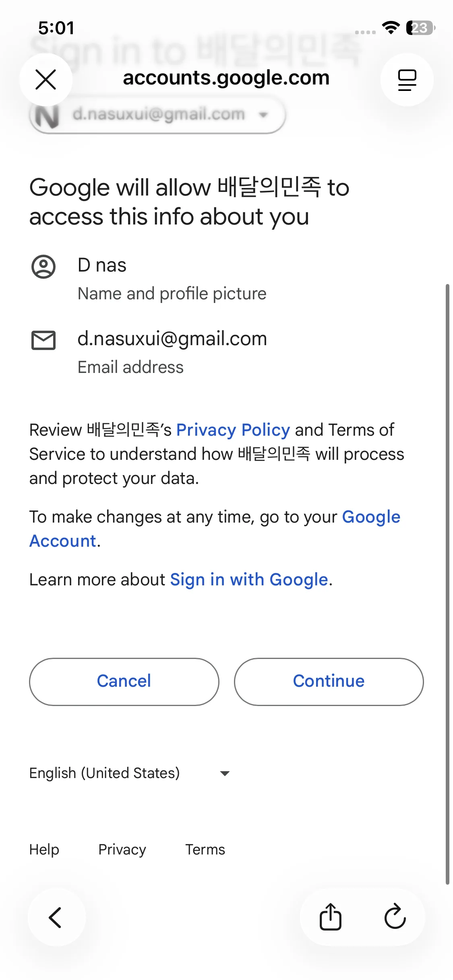Tap the battery indicator in status bar
The image size is (453, 980).
click(x=420, y=28)
